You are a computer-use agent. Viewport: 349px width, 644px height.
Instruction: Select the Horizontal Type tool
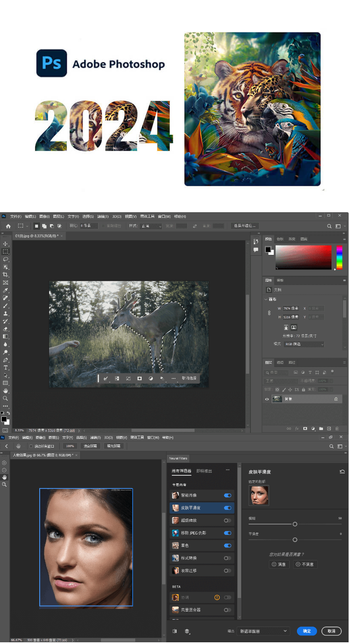pyautogui.click(x=6, y=367)
